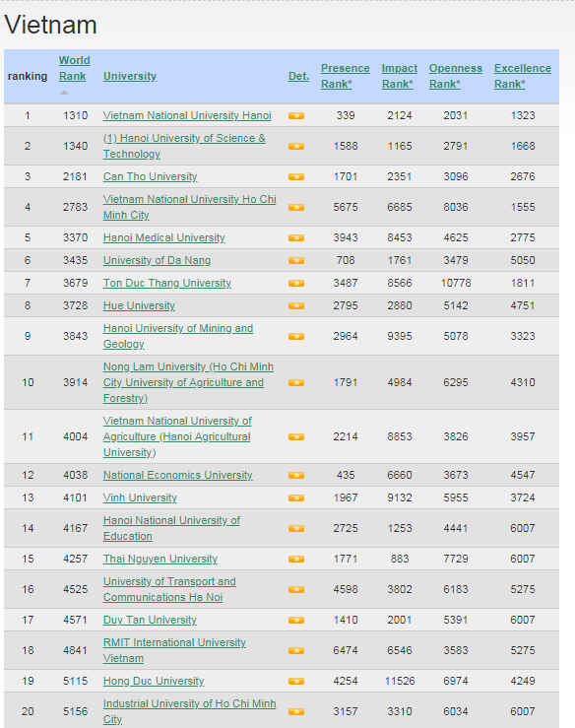The image size is (575, 728).
Task: Select world rank value 1310
Action: (75, 115)
